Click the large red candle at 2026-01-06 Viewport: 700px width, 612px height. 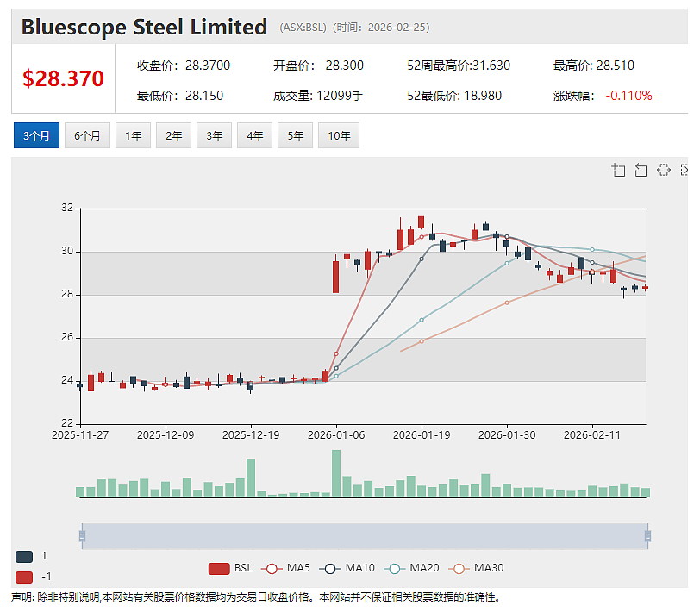point(335,277)
